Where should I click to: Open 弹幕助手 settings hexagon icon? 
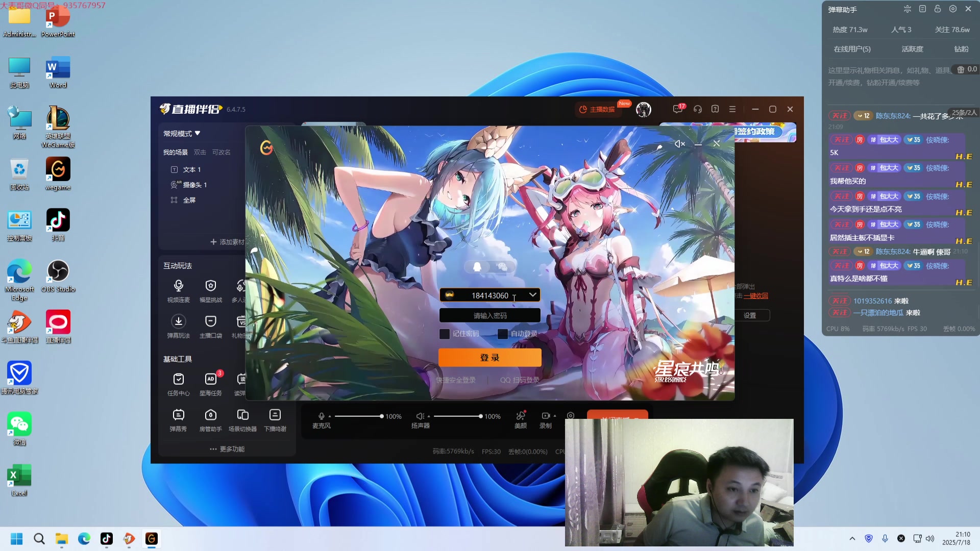pos(953,9)
